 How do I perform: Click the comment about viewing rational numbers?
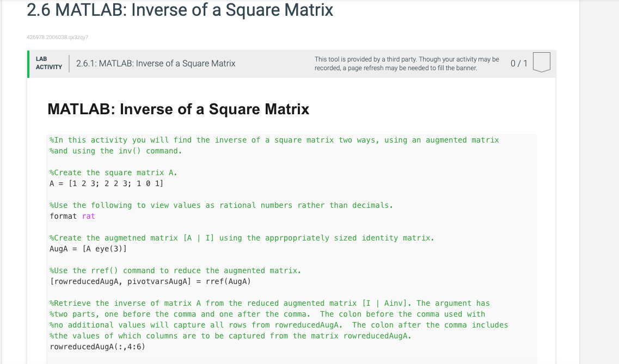[x=221, y=206]
